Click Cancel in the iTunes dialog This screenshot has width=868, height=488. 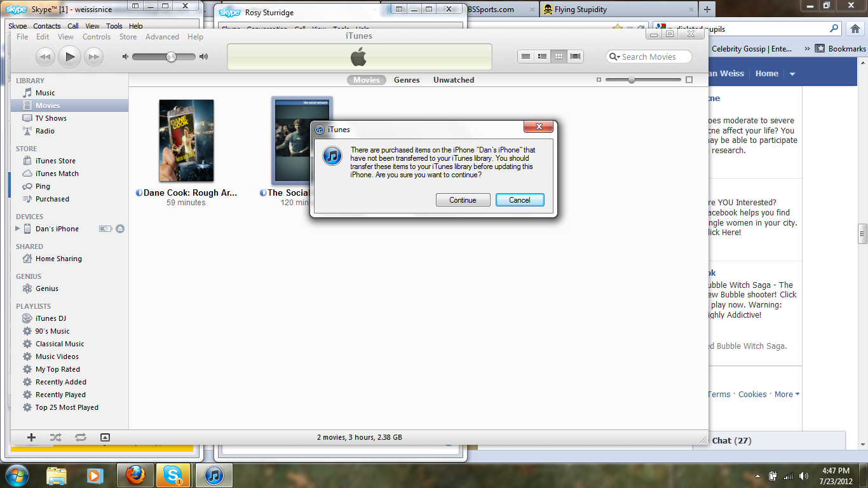pyautogui.click(x=520, y=200)
